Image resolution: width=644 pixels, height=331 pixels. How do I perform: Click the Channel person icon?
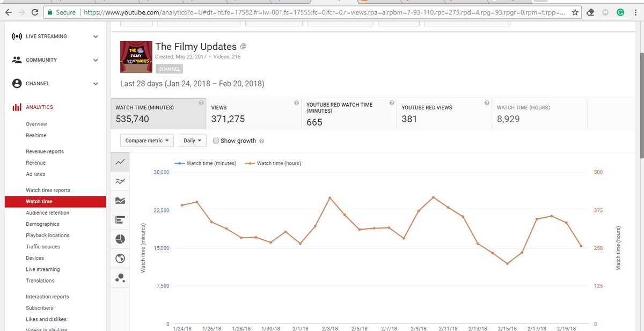point(17,84)
